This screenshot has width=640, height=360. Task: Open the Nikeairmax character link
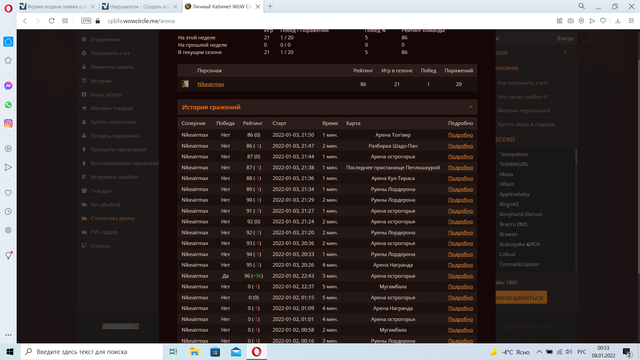point(211,84)
